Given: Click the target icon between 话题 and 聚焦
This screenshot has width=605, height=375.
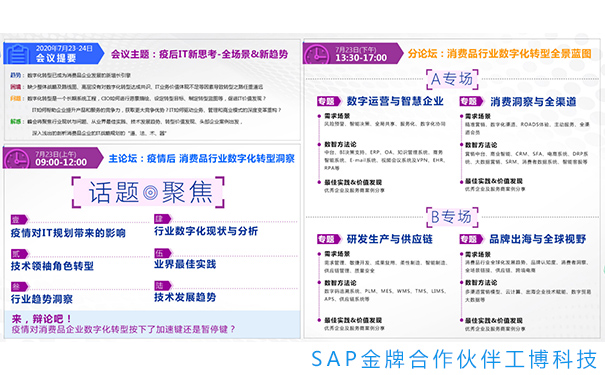Looking at the screenshot, I should 150,192.
